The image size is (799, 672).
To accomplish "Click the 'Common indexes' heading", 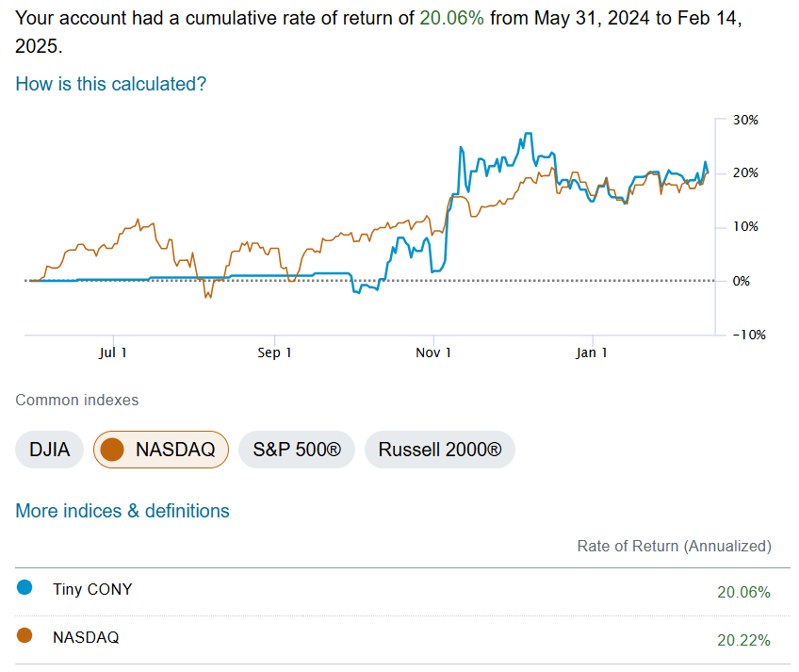I will click(x=77, y=400).
